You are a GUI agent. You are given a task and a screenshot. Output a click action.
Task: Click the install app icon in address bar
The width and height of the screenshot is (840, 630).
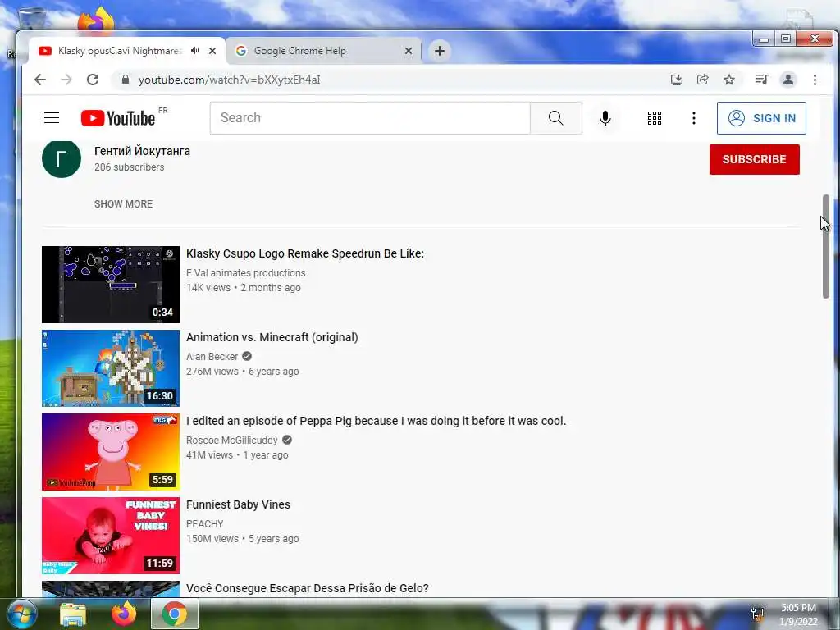(x=677, y=80)
